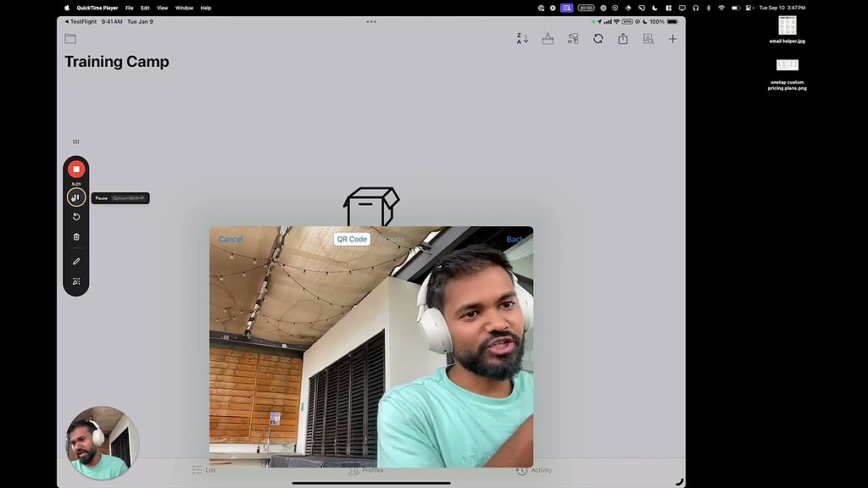Restart the recording with the circular arrow
Image resolution: width=868 pixels, height=488 pixels.
coord(76,217)
